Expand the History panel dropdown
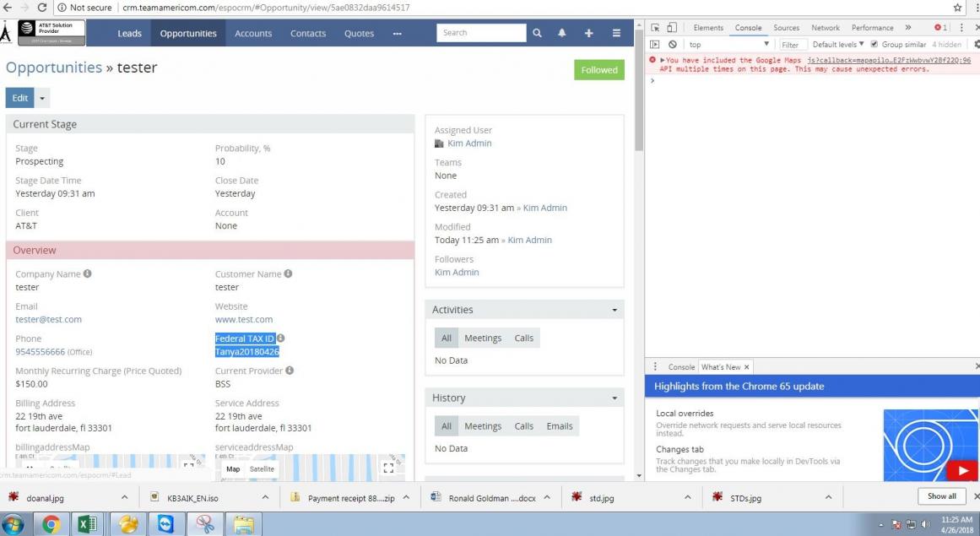 click(615, 398)
